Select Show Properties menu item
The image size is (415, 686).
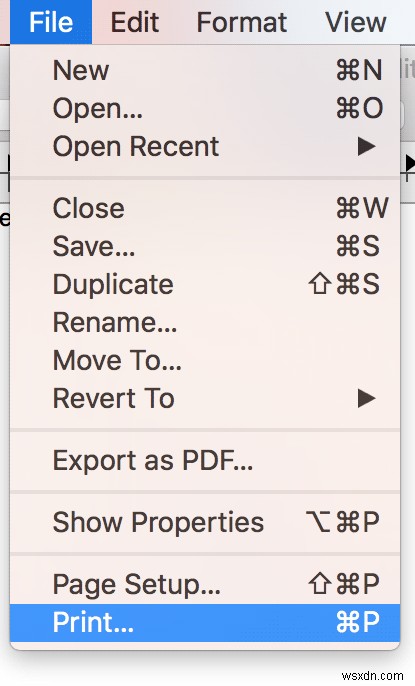(205, 522)
